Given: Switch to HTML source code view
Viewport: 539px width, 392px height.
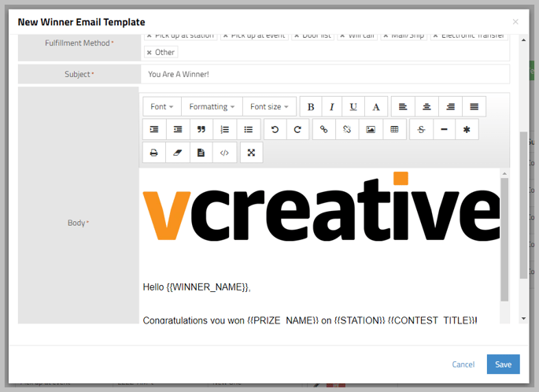Looking at the screenshot, I should (x=224, y=153).
